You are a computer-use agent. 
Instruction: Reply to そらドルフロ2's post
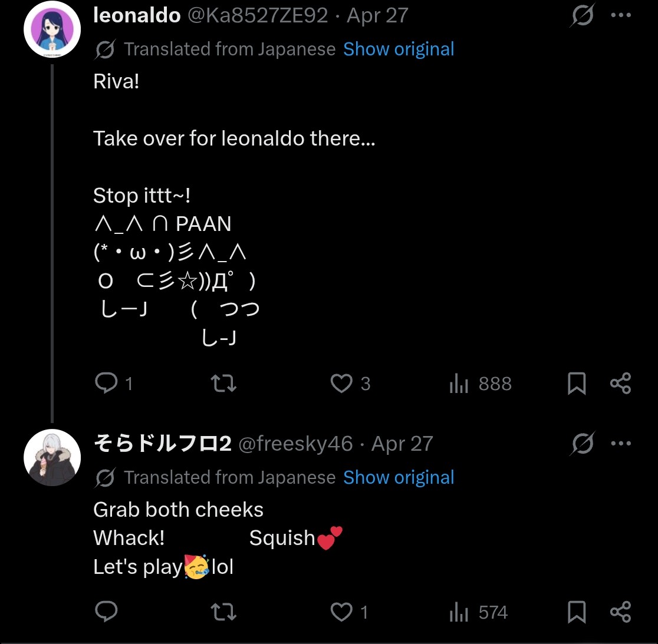pyautogui.click(x=107, y=612)
